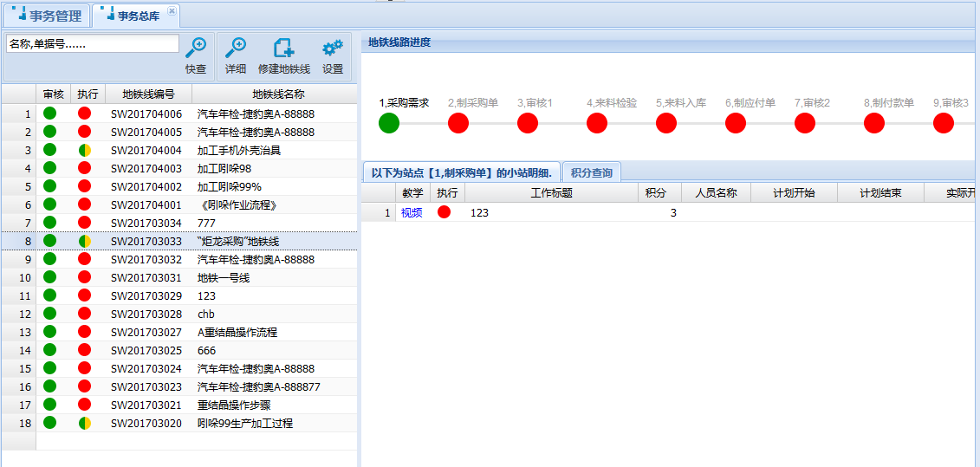Click half-yellow 执行 status dot in row 3

tap(85, 150)
